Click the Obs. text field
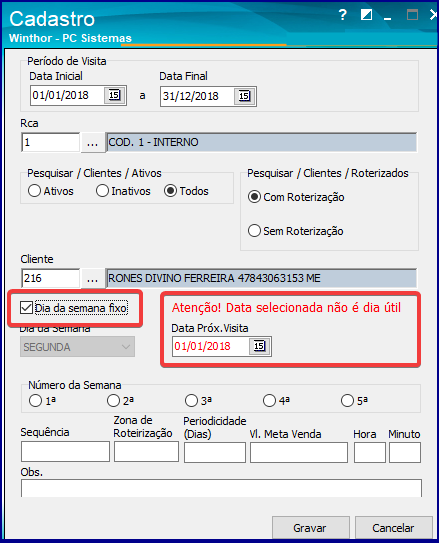439x543 pixels. point(222,488)
